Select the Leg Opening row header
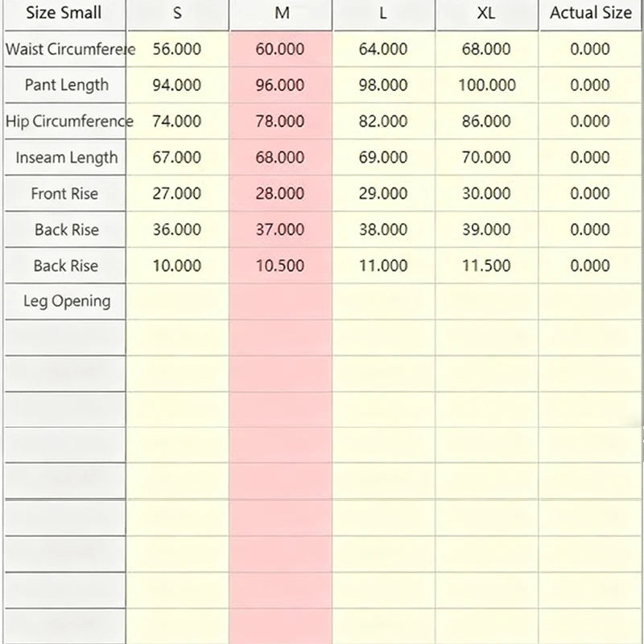The width and height of the screenshot is (644, 644). tap(64, 301)
